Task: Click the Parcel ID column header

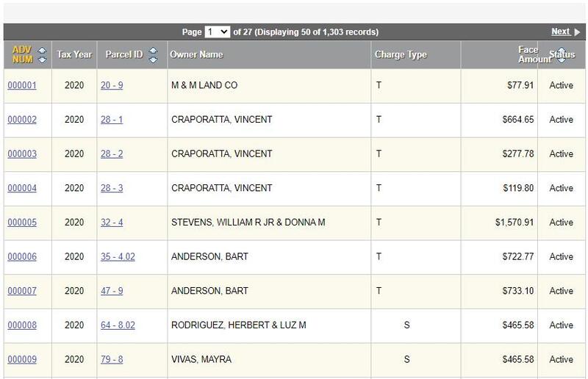Action: point(123,55)
